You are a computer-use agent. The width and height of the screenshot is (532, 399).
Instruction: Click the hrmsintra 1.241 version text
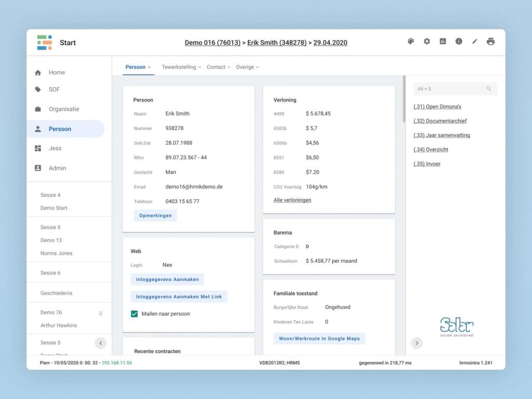[x=476, y=363]
